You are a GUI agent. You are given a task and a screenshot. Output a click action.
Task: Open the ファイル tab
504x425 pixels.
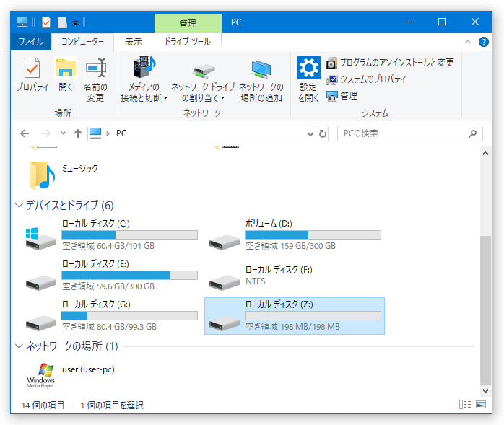tap(31, 42)
